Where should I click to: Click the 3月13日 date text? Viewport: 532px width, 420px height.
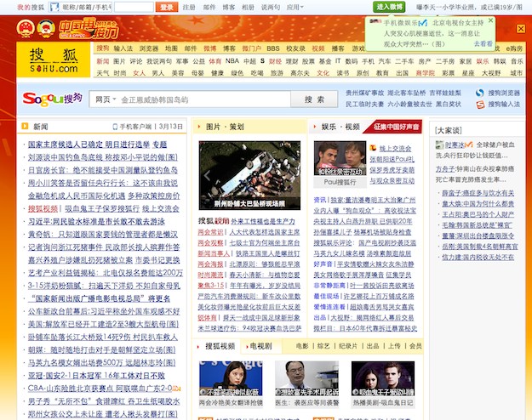tap(171, 127)
